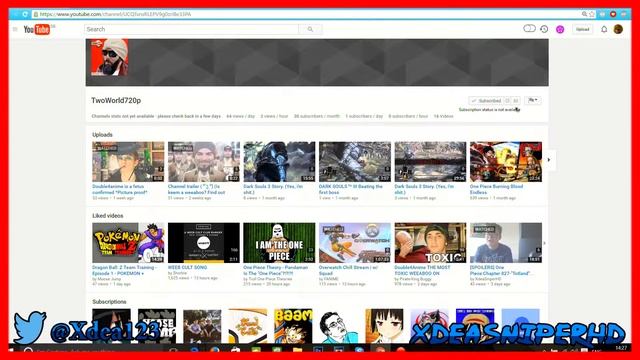This screenshot has height=360, width=640.
Task: Open the Liked videos section heading
Action: coord(108,216)
